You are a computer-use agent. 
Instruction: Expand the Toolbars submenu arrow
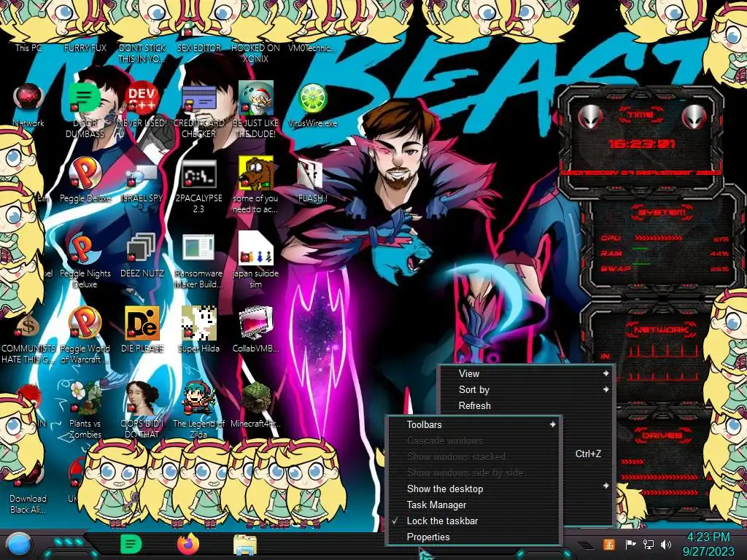(x=553, y=424)
